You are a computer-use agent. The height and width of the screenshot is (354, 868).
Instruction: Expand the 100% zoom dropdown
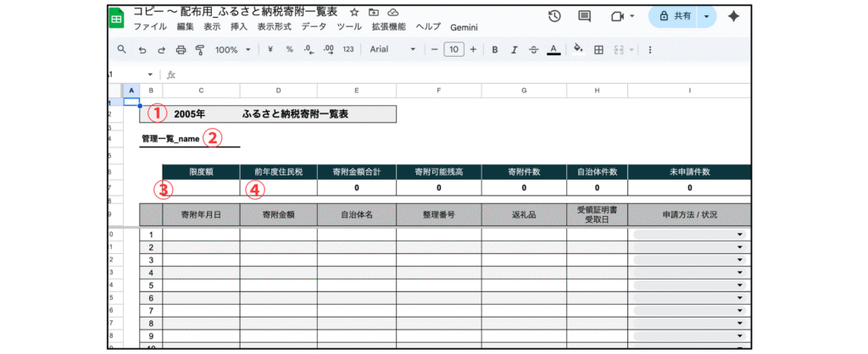(x=231, y=50)
